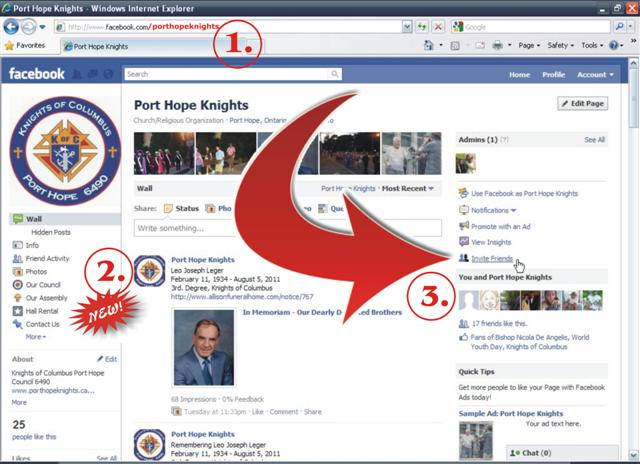Open the address bar history dropdown arrow

click(x=407, y=27)
